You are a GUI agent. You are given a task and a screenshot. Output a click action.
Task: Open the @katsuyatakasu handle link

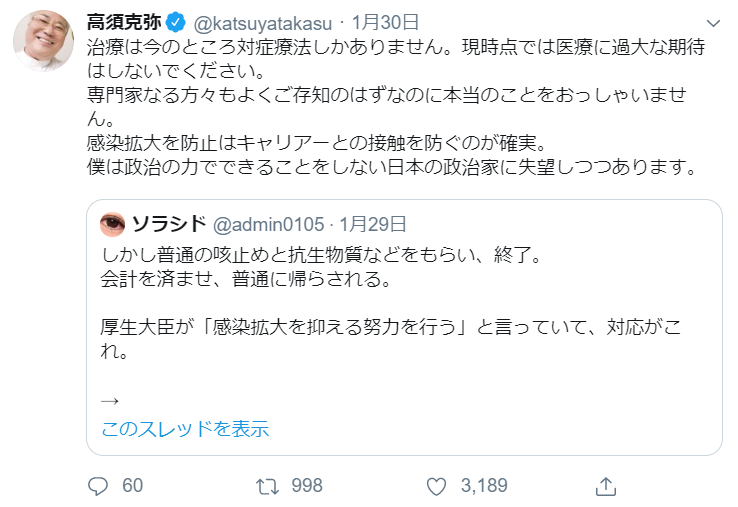coord(260,23)
